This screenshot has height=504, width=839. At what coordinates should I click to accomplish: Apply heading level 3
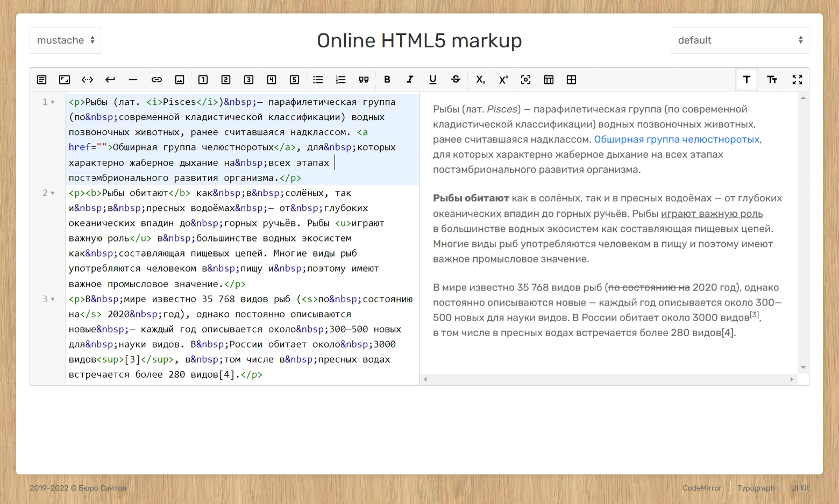pyautogui.click(x=248, y=80)
